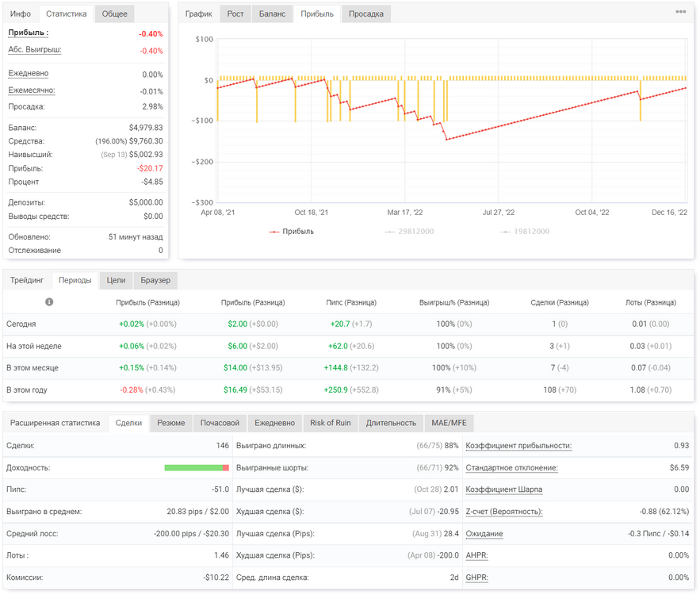Click the Стандартное отклонение label

(x=511, y=468)
